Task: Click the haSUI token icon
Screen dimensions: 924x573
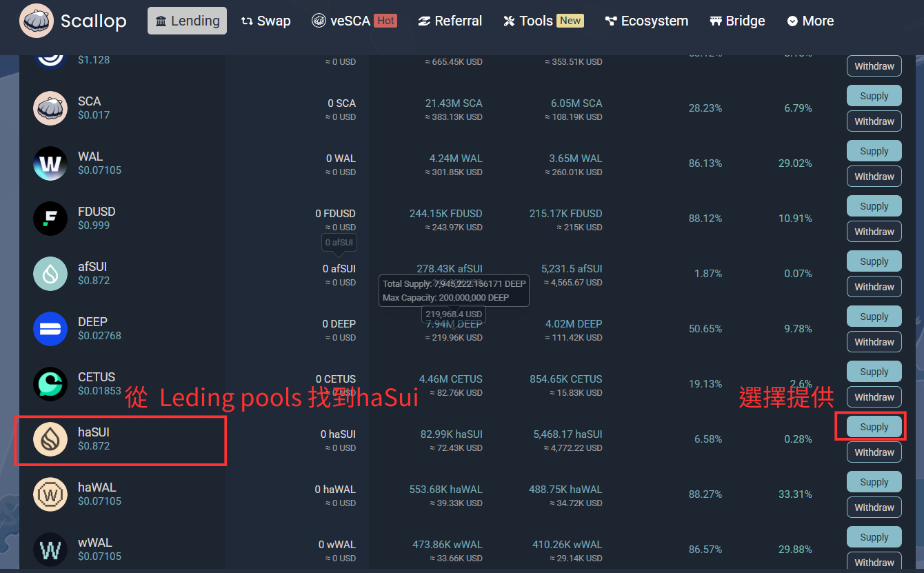Action: click(50, 439)
